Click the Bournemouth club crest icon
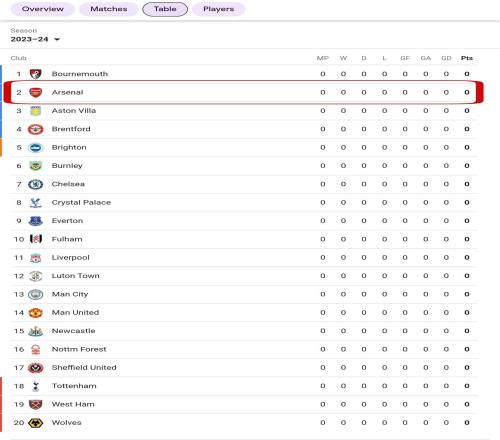 (35, 74)
